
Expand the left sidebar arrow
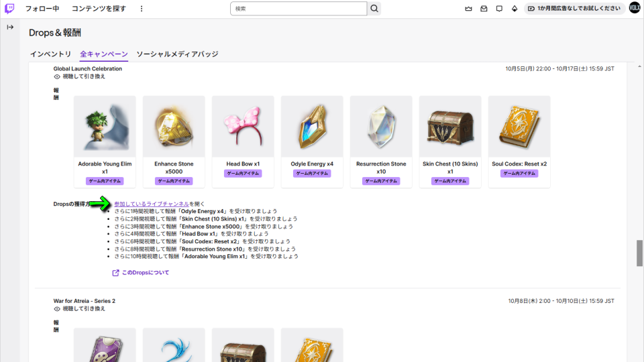click(10, 27)
